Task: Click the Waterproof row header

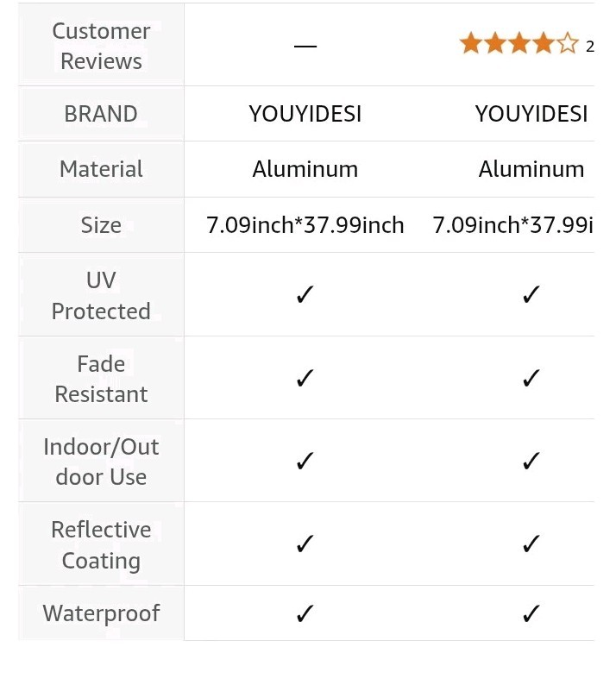Action: coord(101,613)
